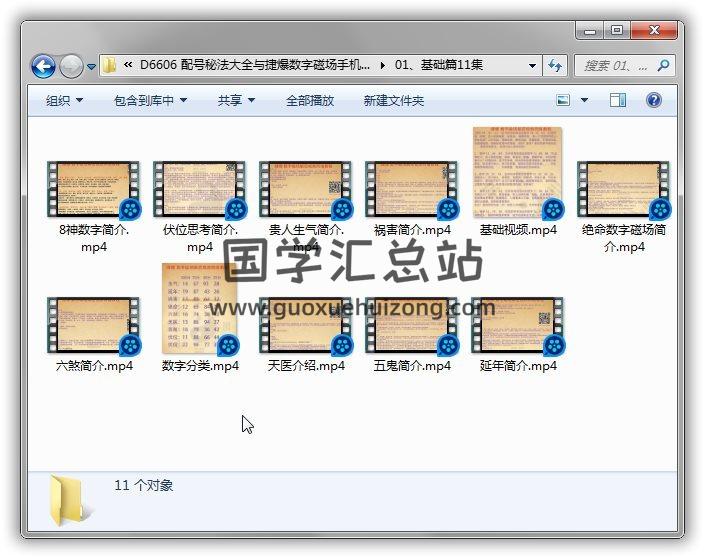Click the player badge on 延年简介 thumbnail

pos(554,345)
